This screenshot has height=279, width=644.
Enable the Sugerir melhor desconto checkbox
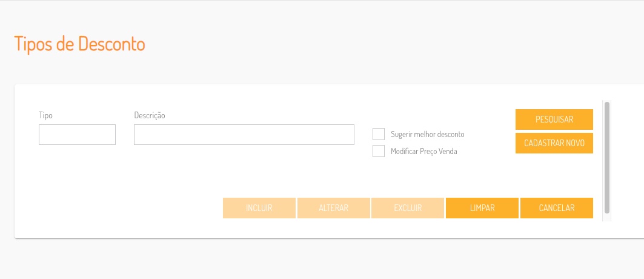click(379, 134)
